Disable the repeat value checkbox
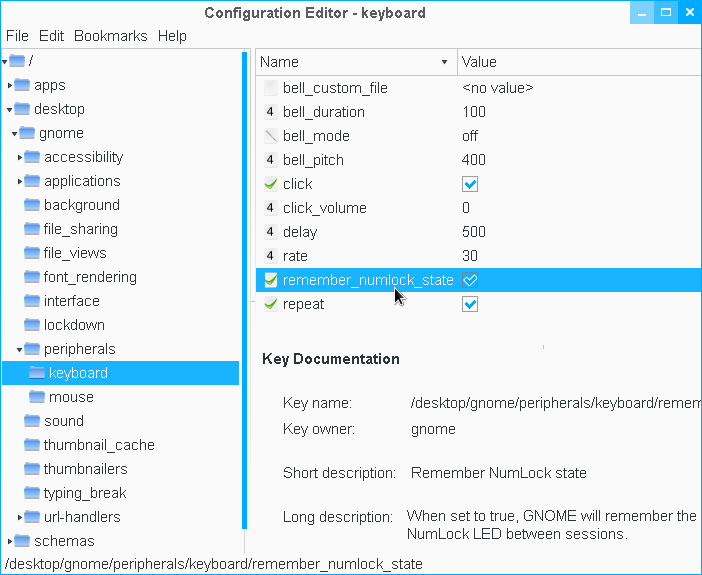This screenshot has height=575, width=702. 470,304
